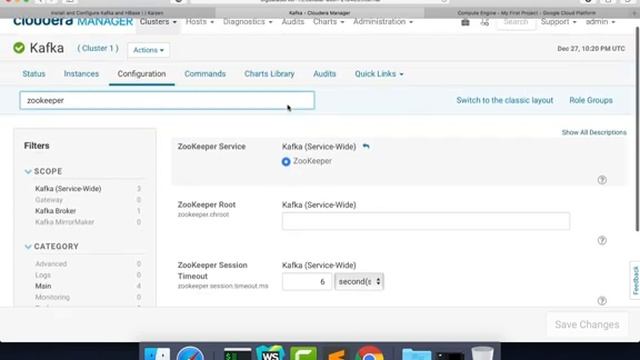Viewport: 640px width, 360px height.
Task: Click the ZooKeeper Root text field
Action: click(426, 221)
